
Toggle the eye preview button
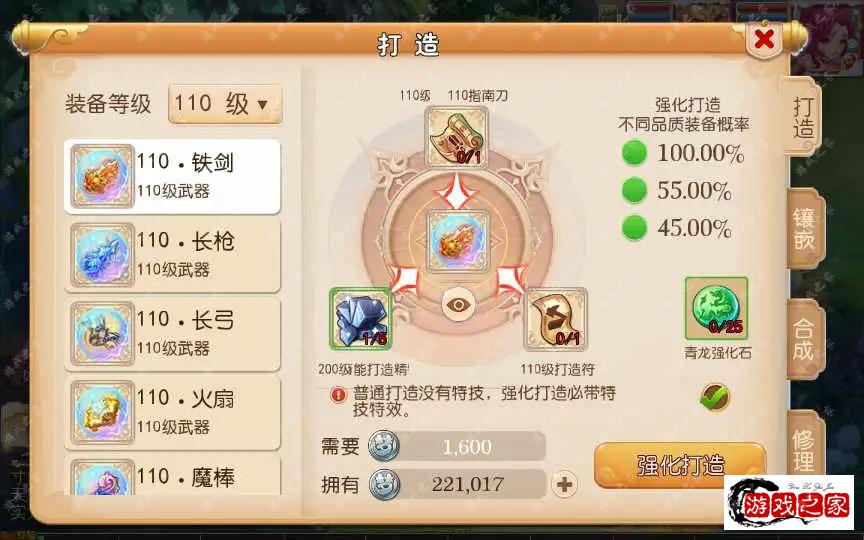click(458, 305)
